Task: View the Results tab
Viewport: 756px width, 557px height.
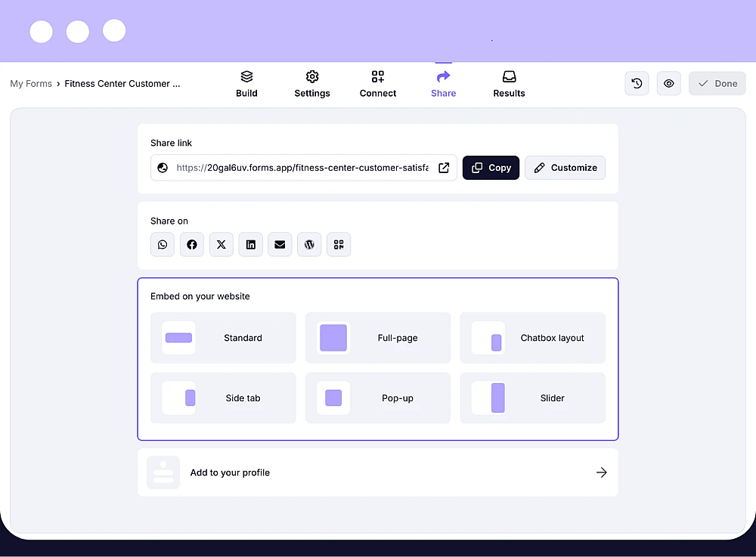Action: point(509,84)
